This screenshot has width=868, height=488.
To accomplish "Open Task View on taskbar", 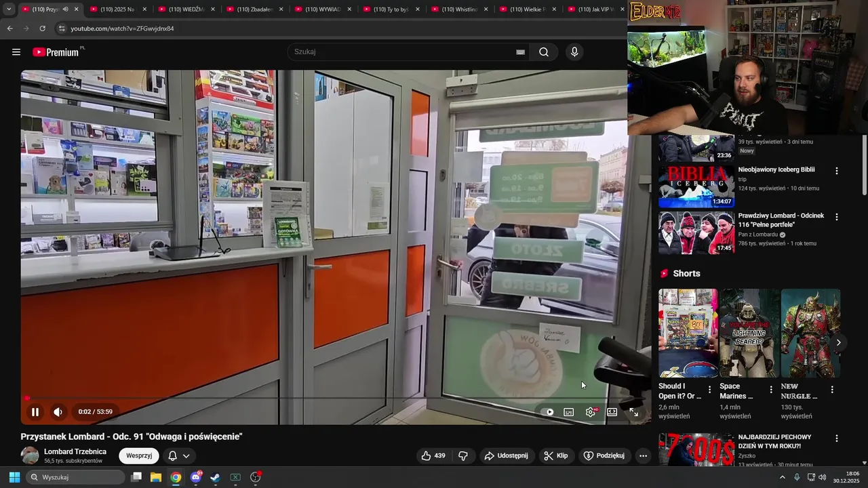I will coord(136,477).
